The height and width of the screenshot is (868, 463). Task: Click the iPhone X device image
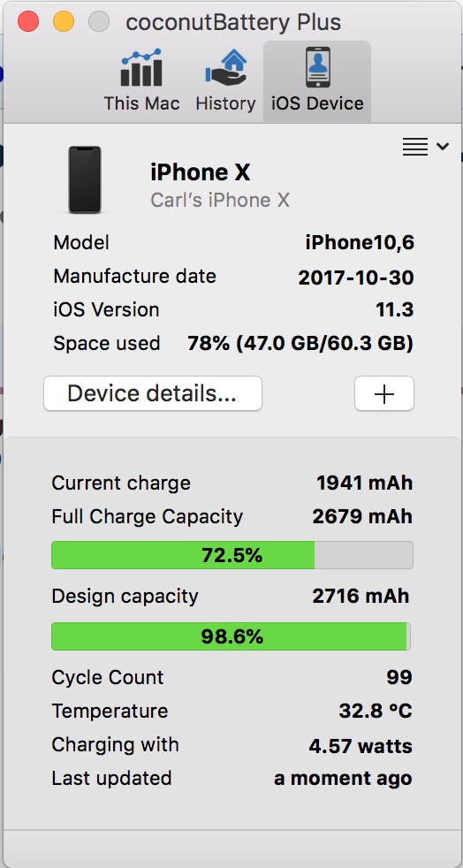[85, 179]
